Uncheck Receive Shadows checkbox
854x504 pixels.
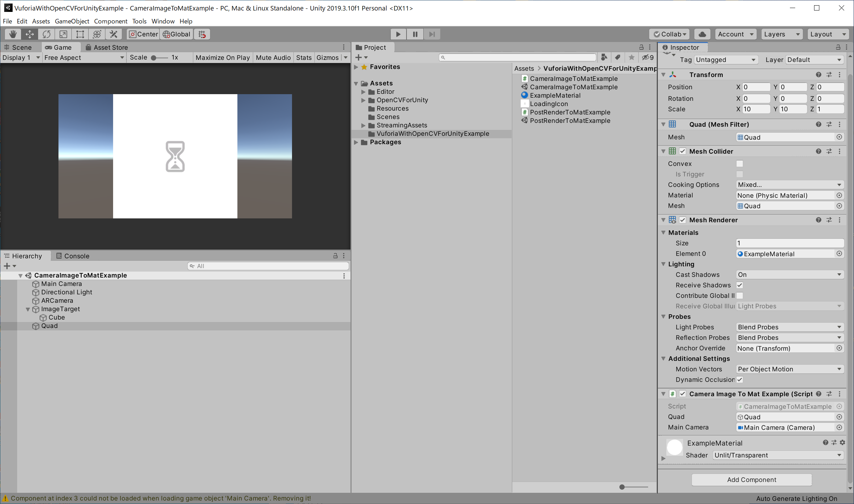[740, 285]
